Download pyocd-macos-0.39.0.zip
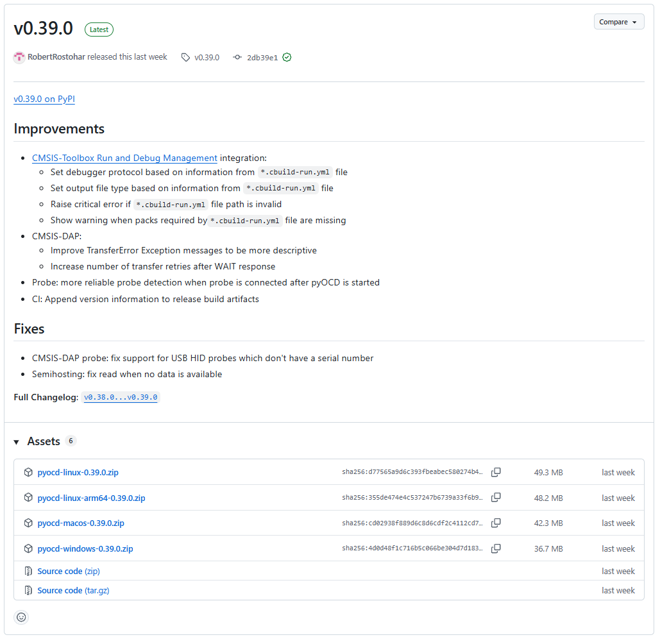 tap(81, 523)
